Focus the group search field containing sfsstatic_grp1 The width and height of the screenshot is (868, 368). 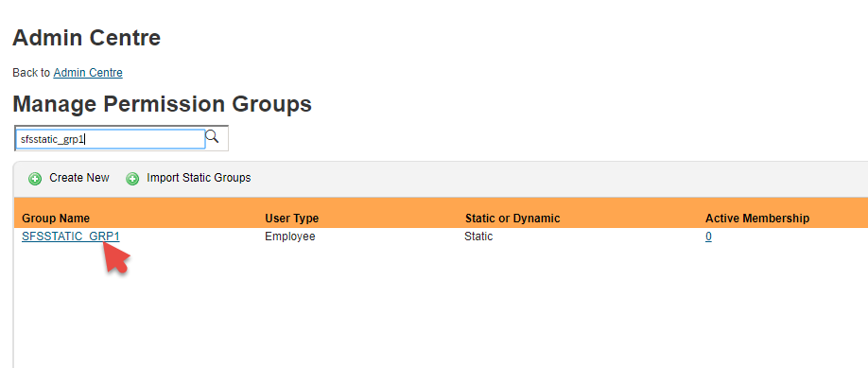point(111,139)
